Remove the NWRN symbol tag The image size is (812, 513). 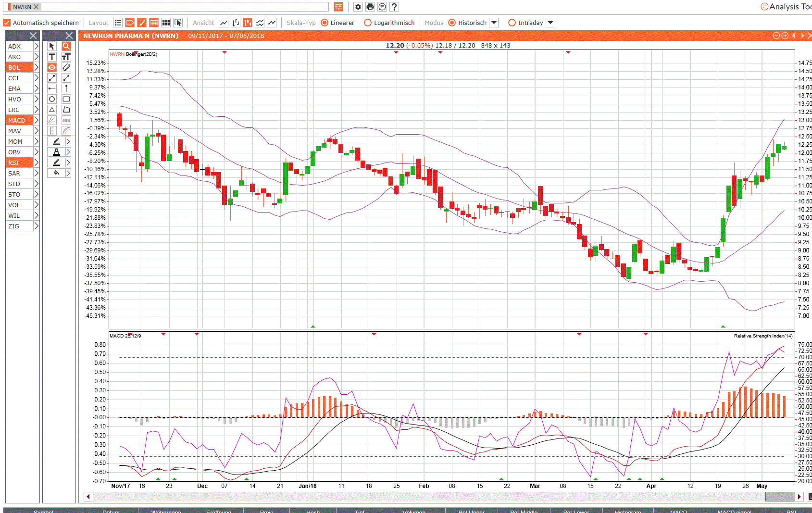click(x=36, y=7)
